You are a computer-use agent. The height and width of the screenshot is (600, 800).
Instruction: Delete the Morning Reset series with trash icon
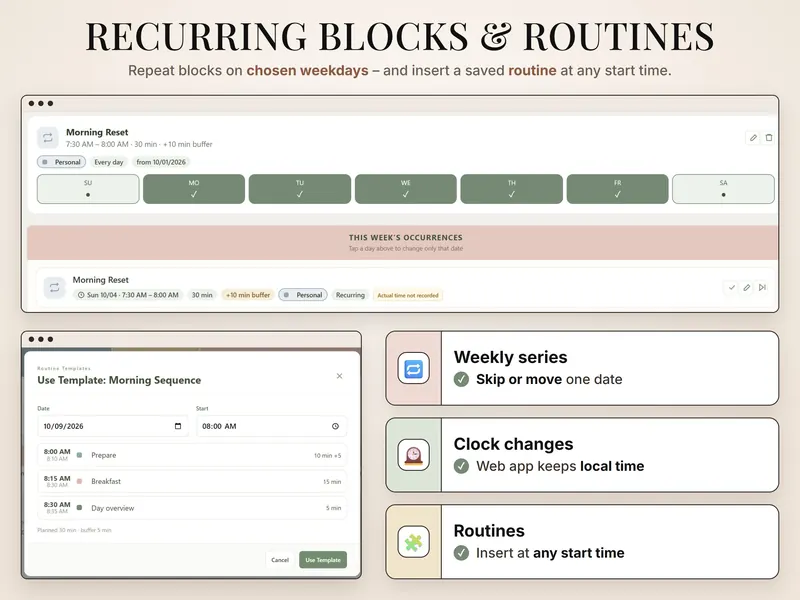tap(769, 138)
